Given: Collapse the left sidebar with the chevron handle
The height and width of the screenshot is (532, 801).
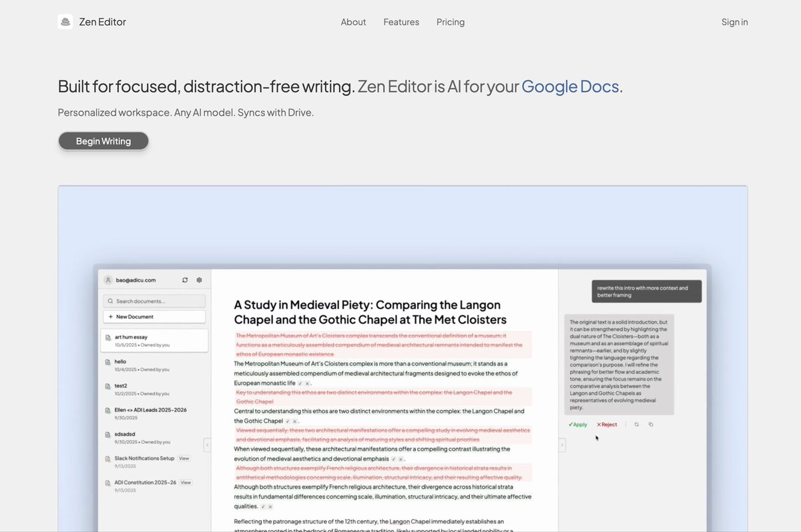Looking at the screenshot, I should (x=207, y=445).
